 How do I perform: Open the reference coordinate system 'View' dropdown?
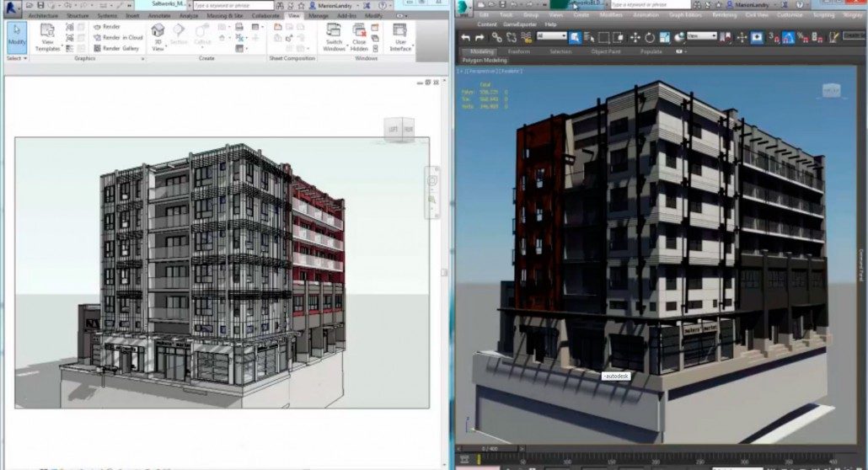pos(701,36)
